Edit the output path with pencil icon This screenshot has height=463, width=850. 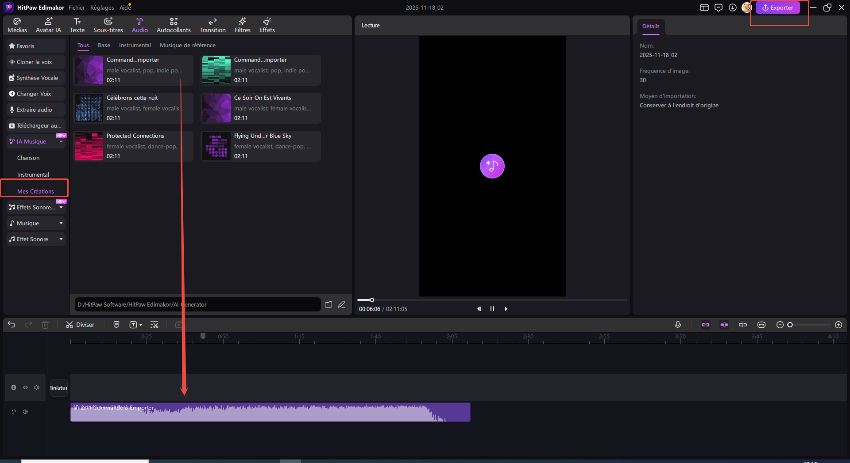[x=342, y=305]
